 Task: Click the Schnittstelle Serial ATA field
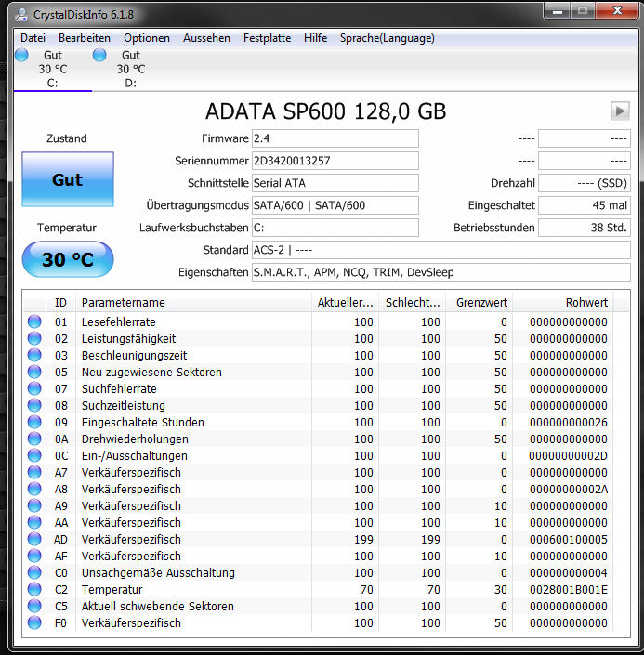335,183
